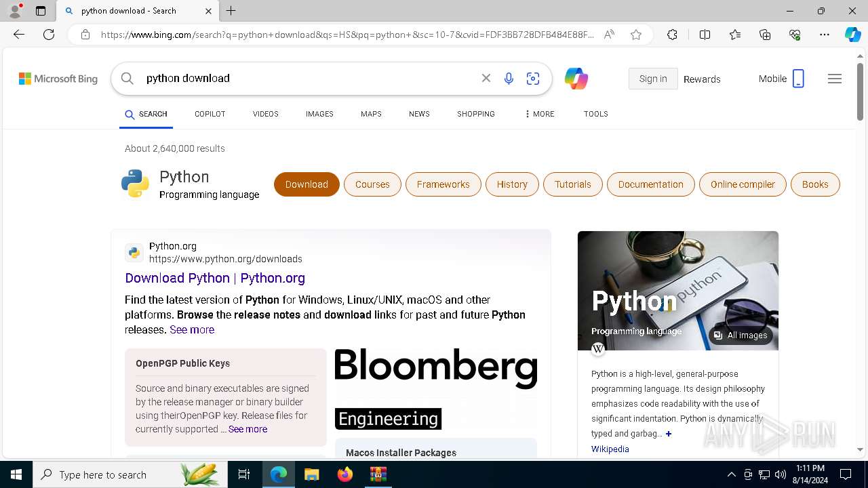Open the Windows Start menu
The width and height of the screenshot is (868, 488).
click(x=16, y=474)
